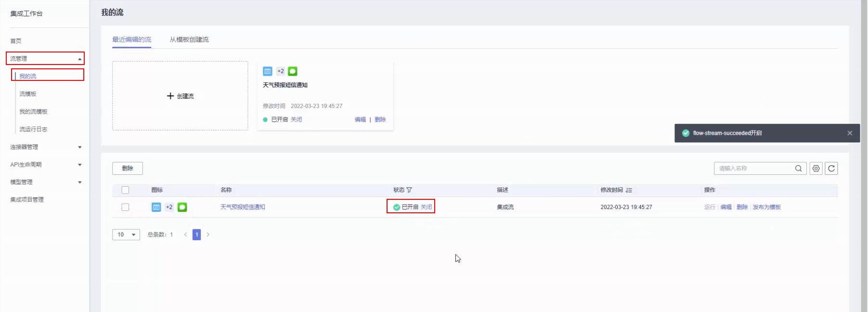Screen dimensions: 868x312
Task: Click the search magnifier icon
Action: pyautogui.click(x=798, y=169)
